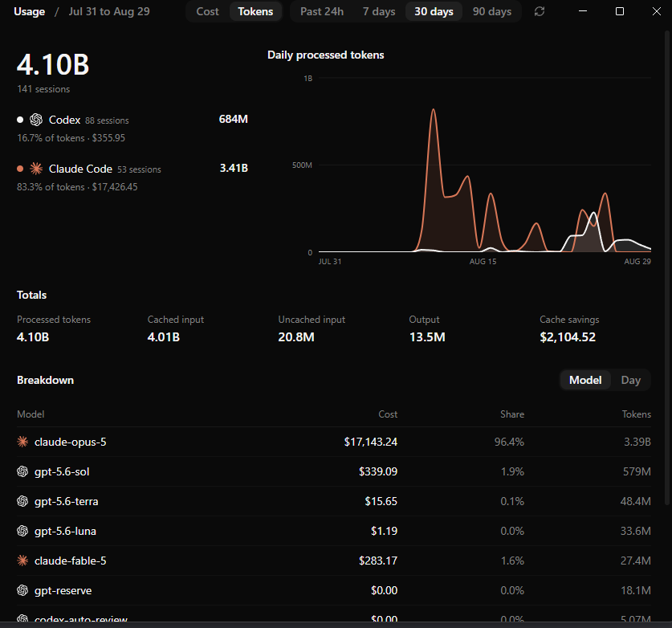Image resolution: width=672 pixels, height=628 pixels.
Task: Maximize the Usage window
Action: click(619, 11)
